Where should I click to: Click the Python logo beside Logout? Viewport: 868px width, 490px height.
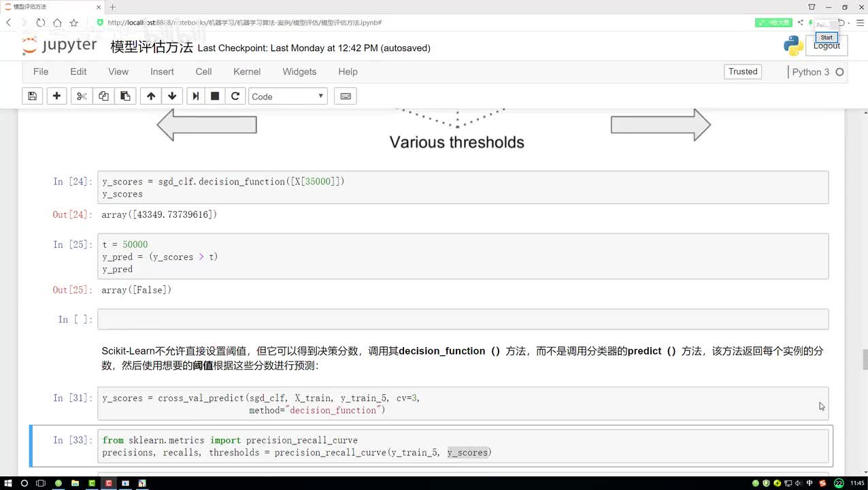(793, 46)
